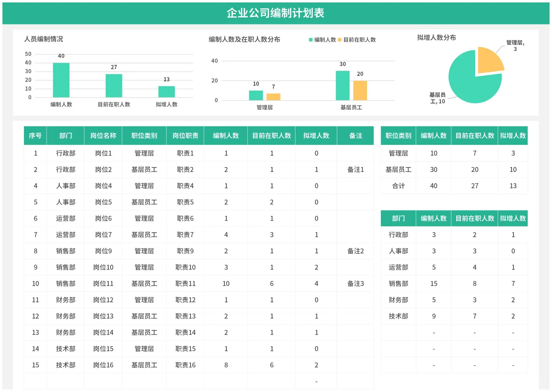The image size is (552, 392).
Task: Click 运营部 in department summary table
Action: [398, 267]
